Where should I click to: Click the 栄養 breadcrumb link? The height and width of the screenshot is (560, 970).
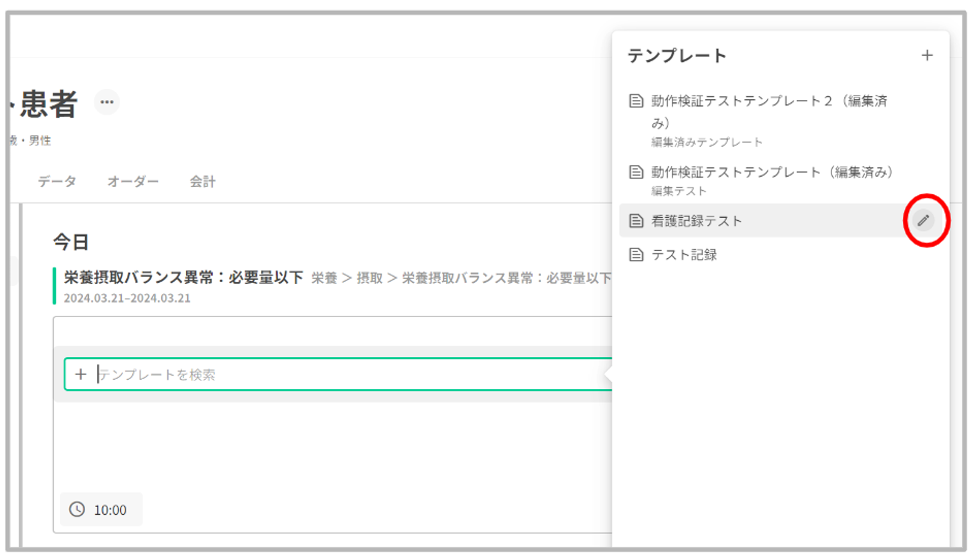(x=324, y=278)
